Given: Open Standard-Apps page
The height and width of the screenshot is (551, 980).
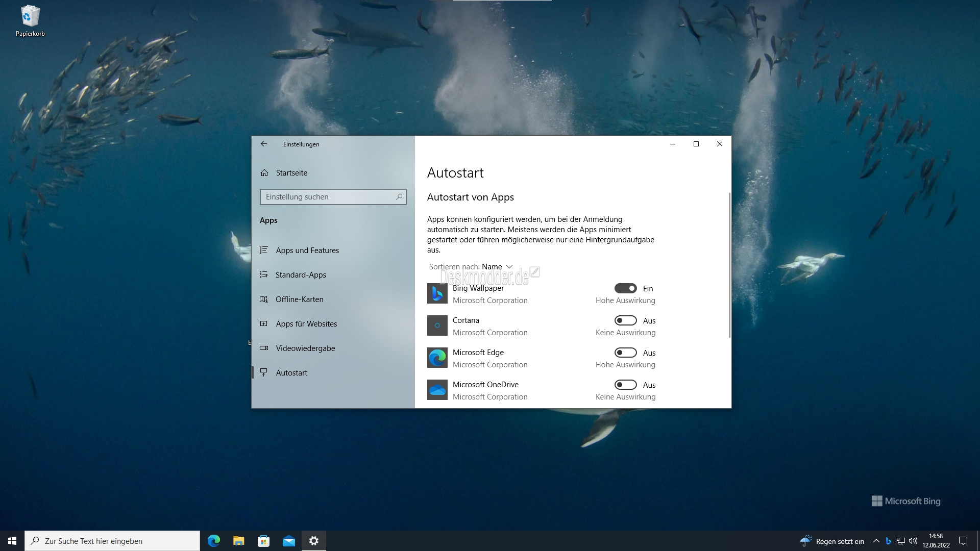Looking at the screenshot, I should pyautogui.click(x=333, y=275).
